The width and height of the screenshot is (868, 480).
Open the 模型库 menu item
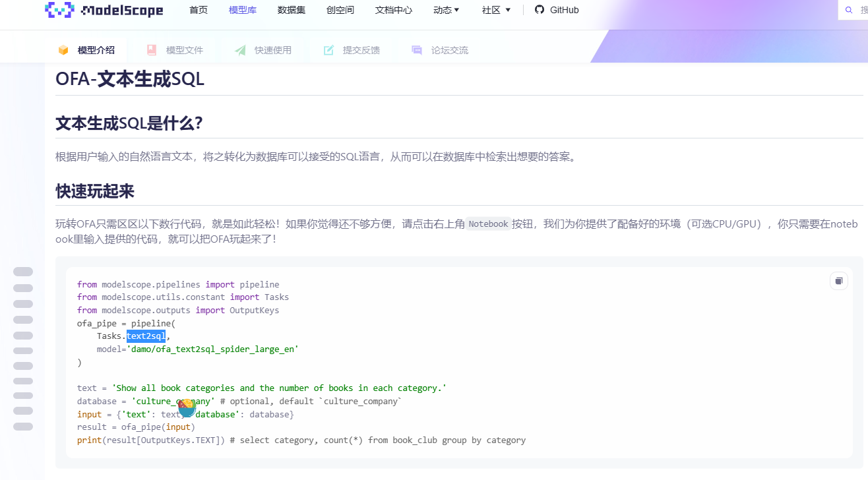tap(243, 10)
